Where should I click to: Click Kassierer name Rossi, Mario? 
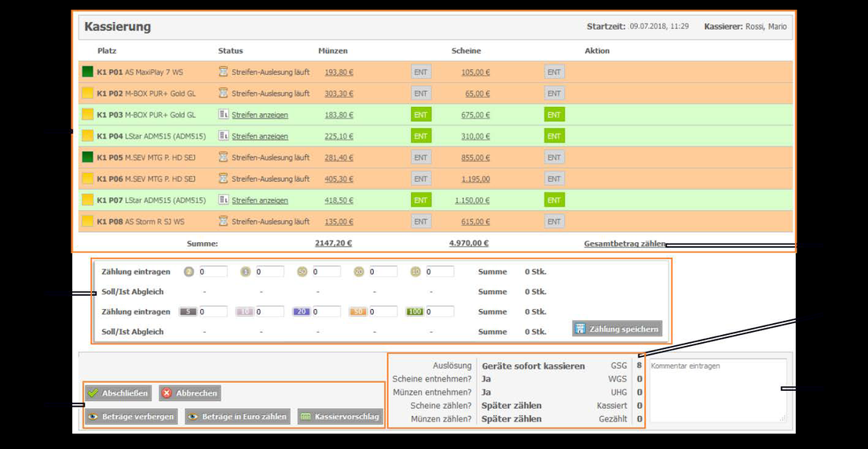767,27
